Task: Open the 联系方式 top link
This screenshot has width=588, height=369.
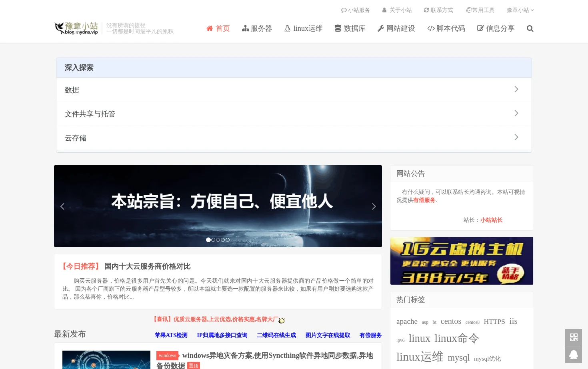Action: pos(439,10)
